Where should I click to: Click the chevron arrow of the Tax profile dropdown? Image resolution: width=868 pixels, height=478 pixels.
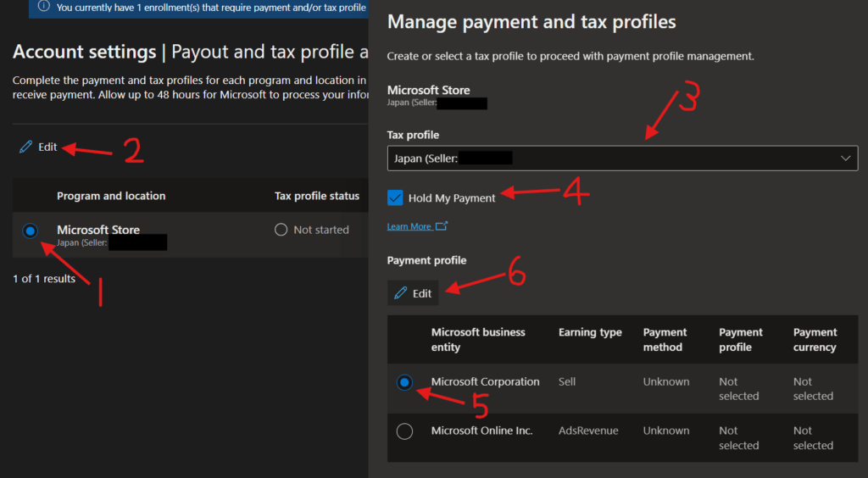pos(845,158)
